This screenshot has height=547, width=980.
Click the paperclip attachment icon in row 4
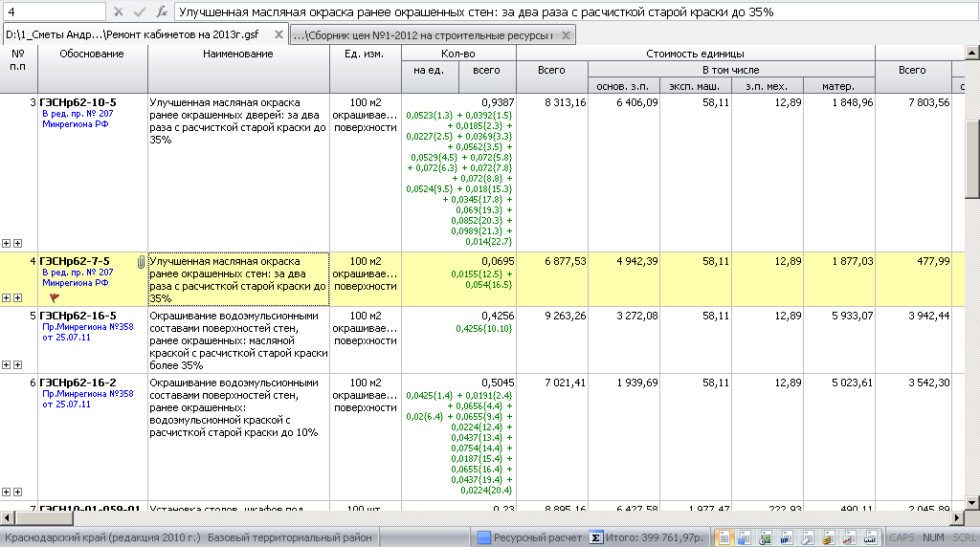pos(141,261)
